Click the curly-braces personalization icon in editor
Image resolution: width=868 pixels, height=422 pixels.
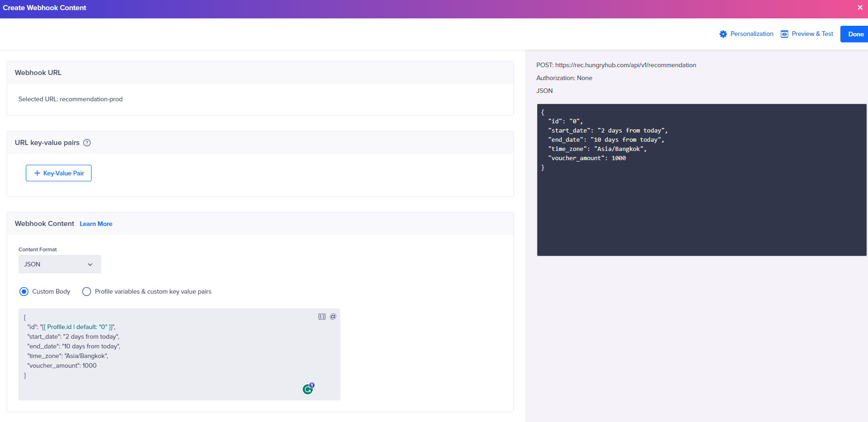point(322,317)
